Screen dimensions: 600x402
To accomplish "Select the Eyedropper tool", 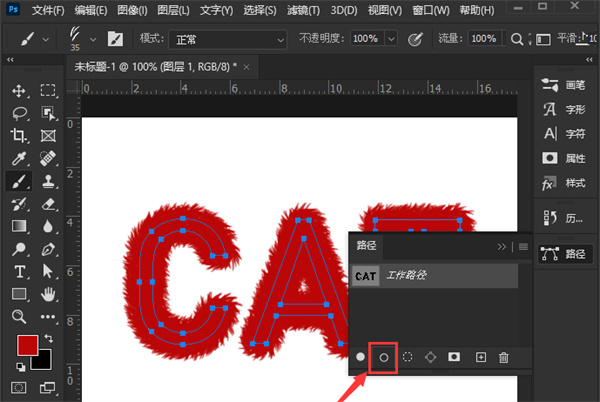I will (x=19, y=159).
